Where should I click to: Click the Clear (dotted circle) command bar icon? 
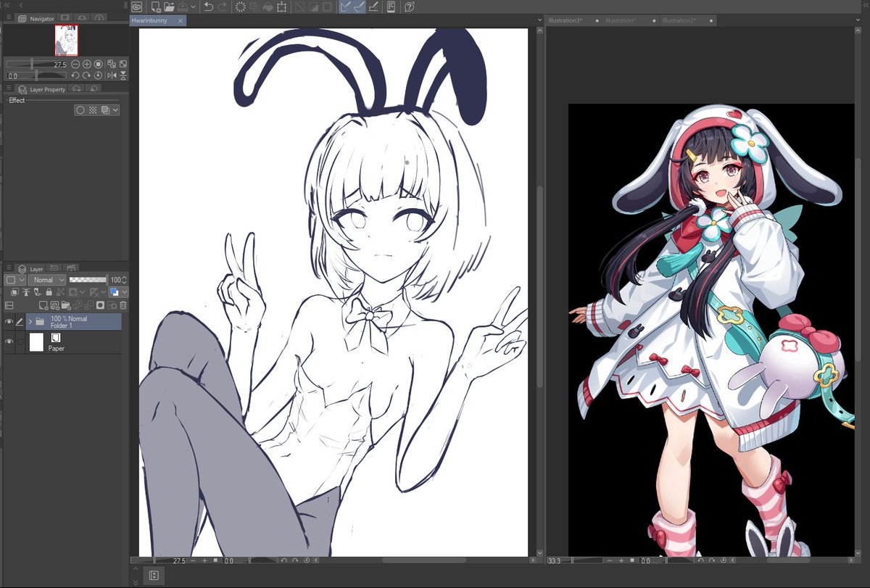(240, 7)
